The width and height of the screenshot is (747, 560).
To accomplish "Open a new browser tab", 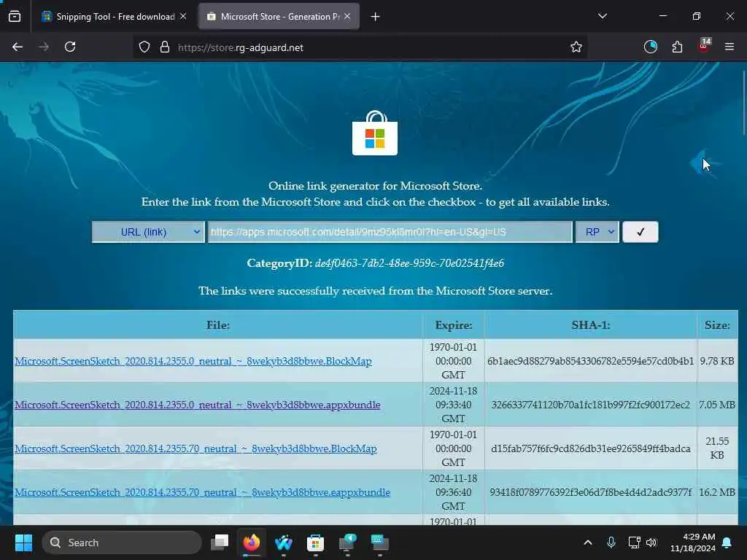I will point(376,17).
